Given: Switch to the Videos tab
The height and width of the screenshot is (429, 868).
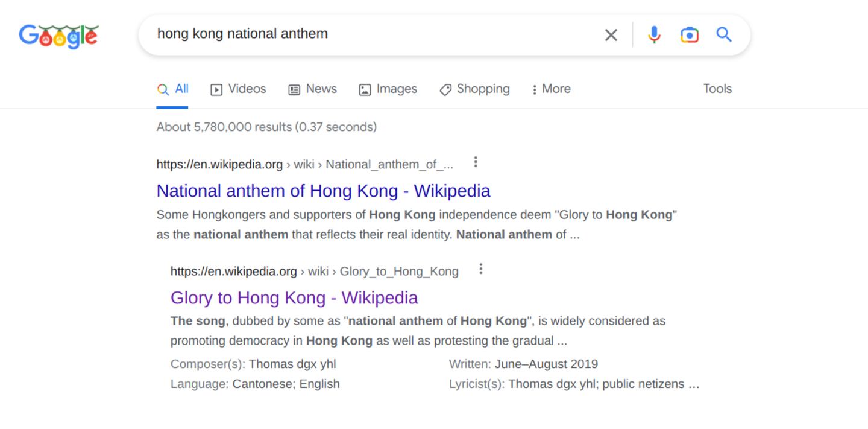Looking at the screenshot, I should 238,89.
